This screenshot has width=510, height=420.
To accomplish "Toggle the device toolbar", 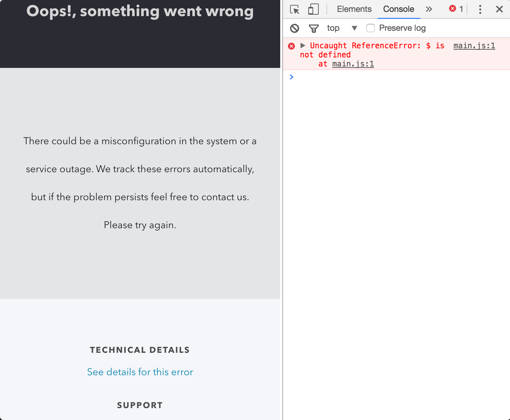I will click(313, 9).
